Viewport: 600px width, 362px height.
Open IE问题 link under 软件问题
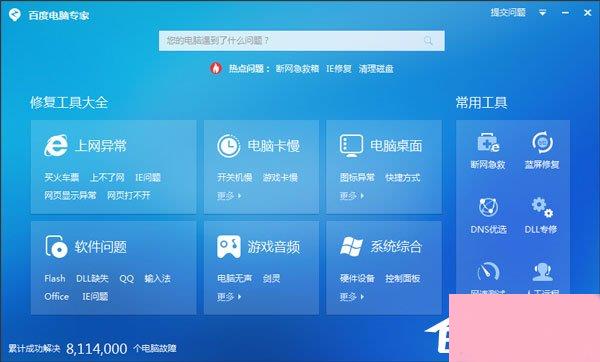point(95,297)
